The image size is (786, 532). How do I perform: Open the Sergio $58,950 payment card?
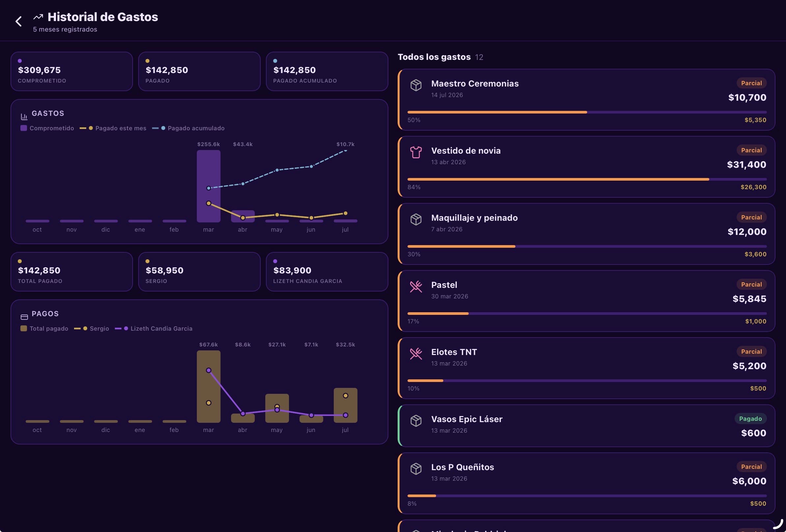pos(199,272)
